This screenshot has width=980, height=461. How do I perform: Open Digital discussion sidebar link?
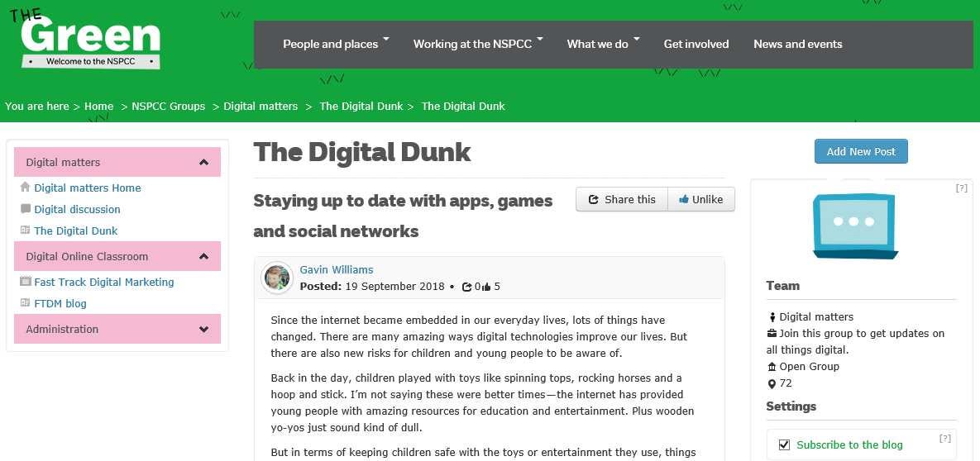77,209
